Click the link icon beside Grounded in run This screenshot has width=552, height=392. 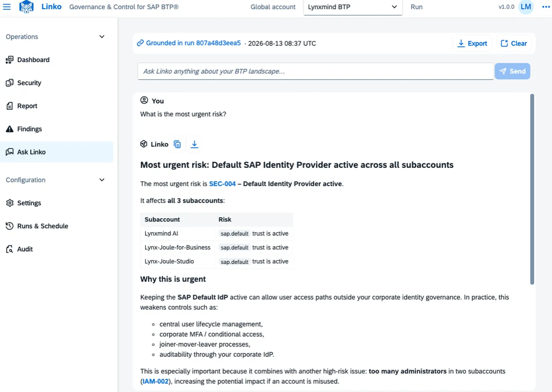point(140,43)
